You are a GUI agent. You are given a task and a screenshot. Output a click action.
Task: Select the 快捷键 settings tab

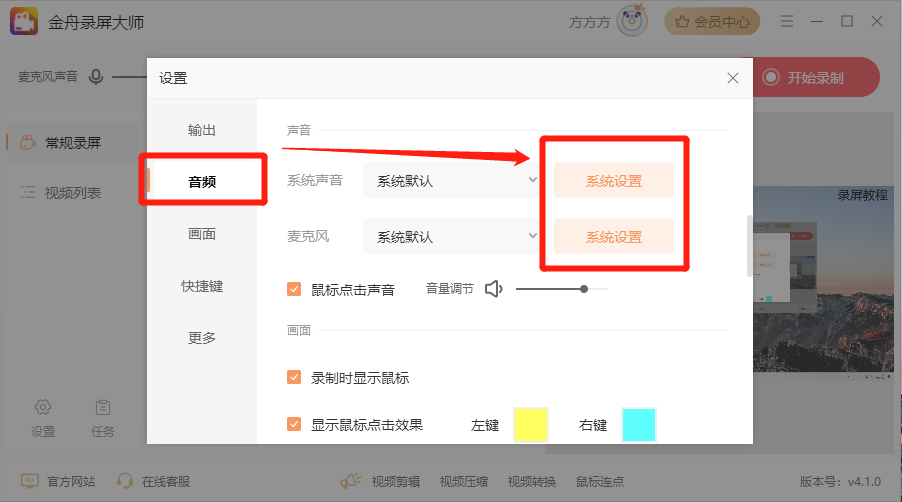point(202,286)
